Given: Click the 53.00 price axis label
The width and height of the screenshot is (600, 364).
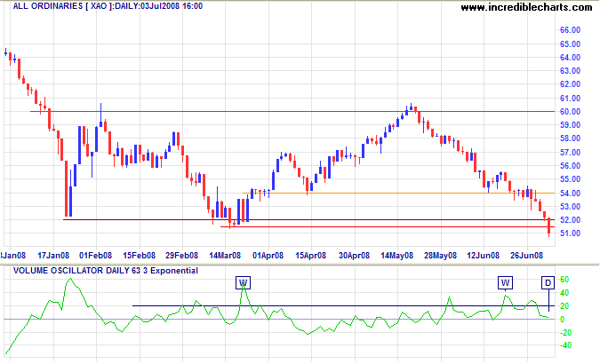Looking at the screenshot, I should pos(570,207).
